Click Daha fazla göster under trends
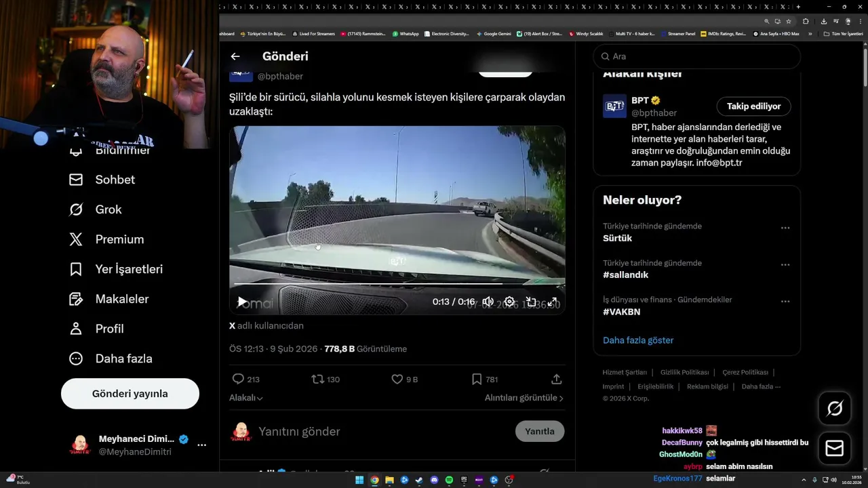Screen dimensions: 868x488 coord(638,340)
